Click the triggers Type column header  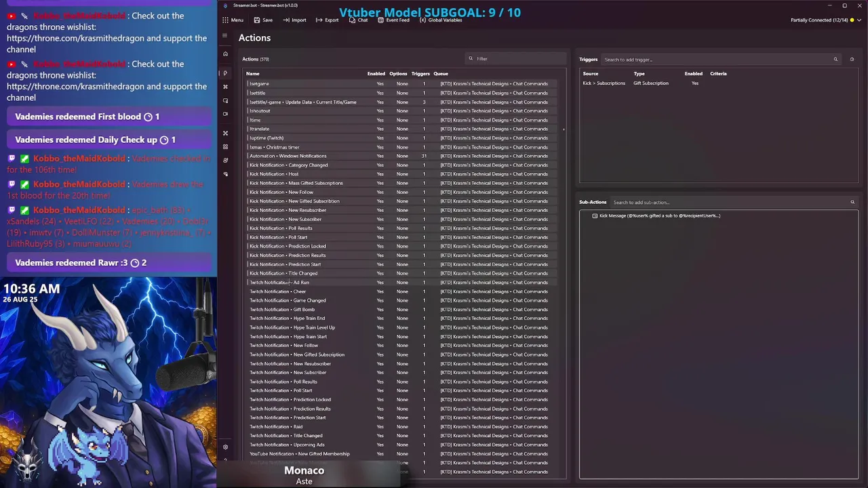pos(639,74)
